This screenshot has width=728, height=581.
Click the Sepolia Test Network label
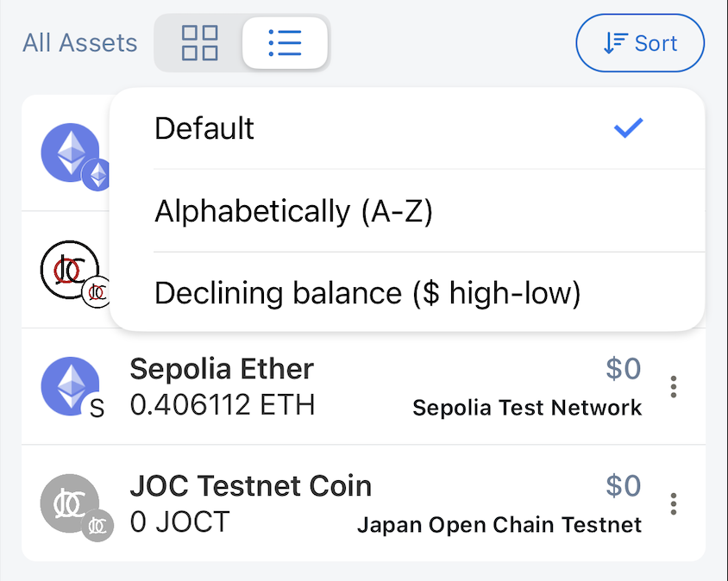[527, 408]
